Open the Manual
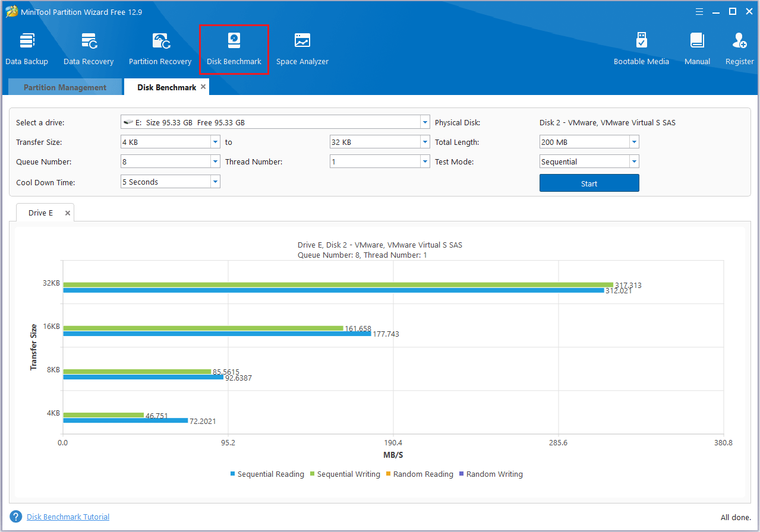This screenshot has width=760, height=532. point(696,46)
